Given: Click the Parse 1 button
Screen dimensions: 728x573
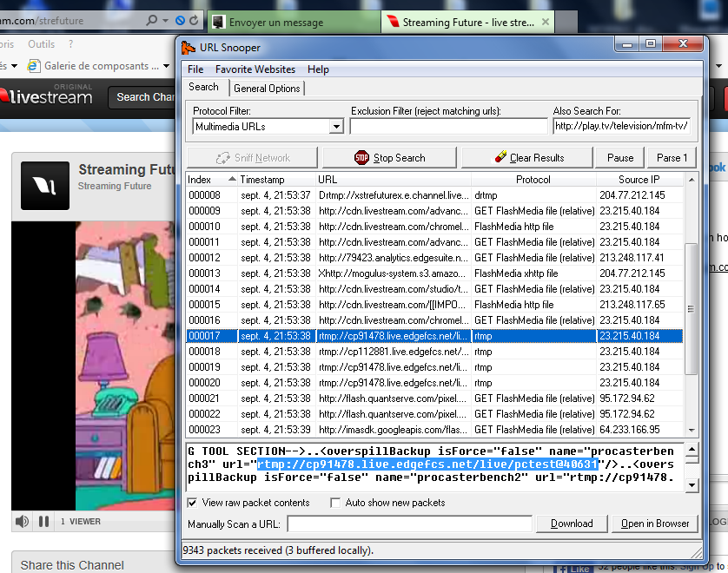Looking at the screenshot, I should point(672,158).
